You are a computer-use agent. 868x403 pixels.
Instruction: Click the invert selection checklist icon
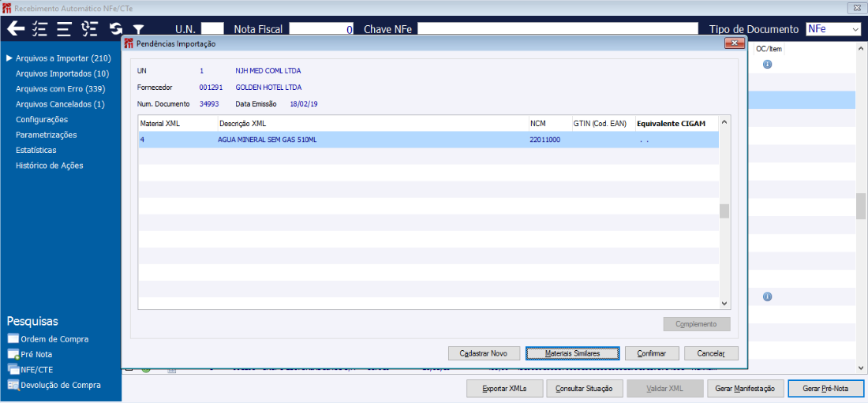coord(89,28)
